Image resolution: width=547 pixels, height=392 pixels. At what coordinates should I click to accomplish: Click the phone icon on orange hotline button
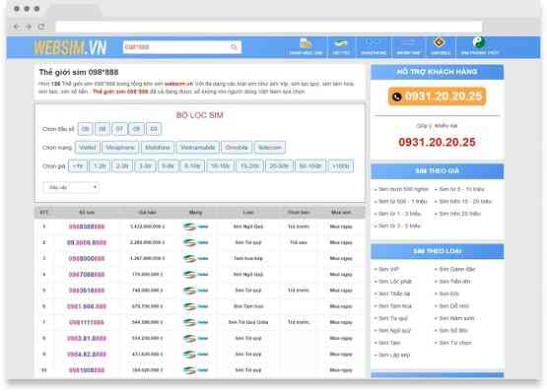(x=396, y=97)
